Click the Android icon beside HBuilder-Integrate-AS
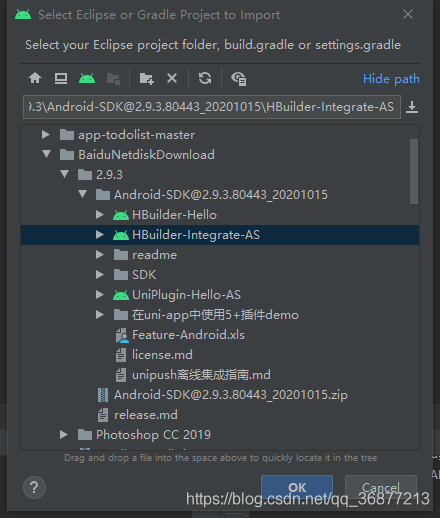 tap(121, 235)
